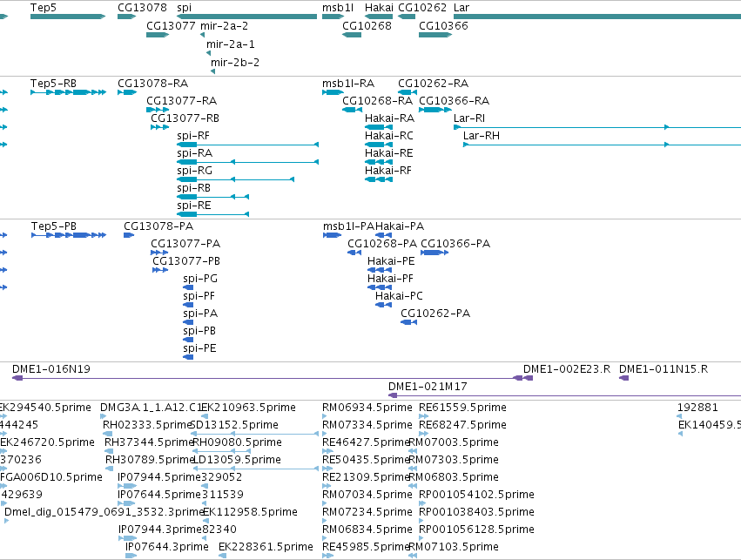
Task: Select the spi-PG protein feature
Action: (188, 287)
